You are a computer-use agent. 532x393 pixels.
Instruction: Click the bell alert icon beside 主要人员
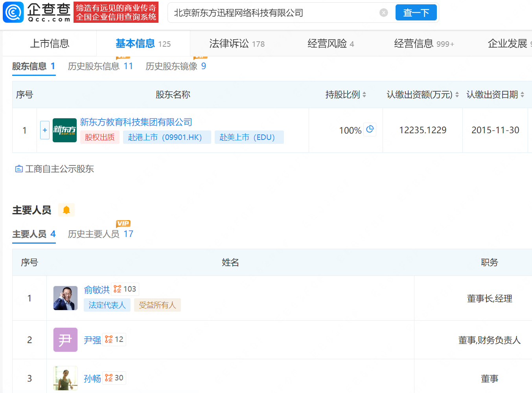point(66,210)
